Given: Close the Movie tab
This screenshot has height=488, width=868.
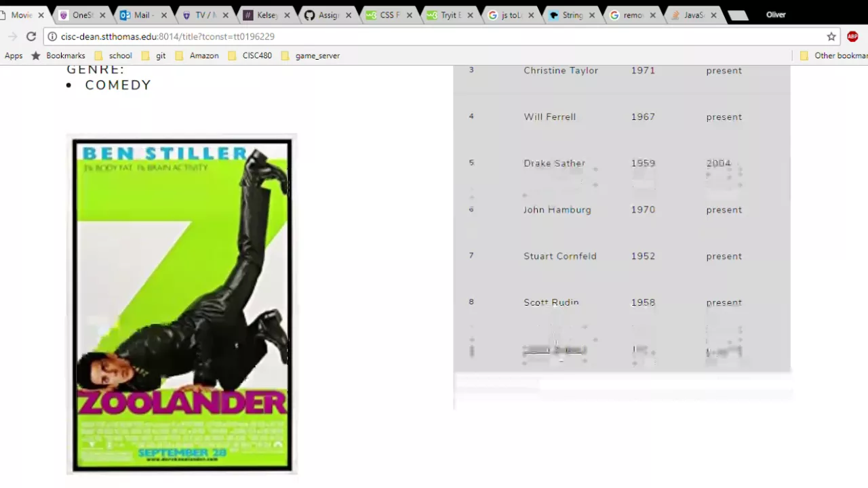Looking at the screenshot, I should (x=41, y=15).
